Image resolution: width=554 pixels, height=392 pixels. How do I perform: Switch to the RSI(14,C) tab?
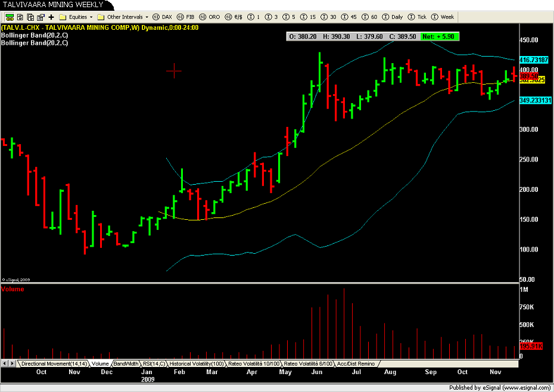(154, 363)
